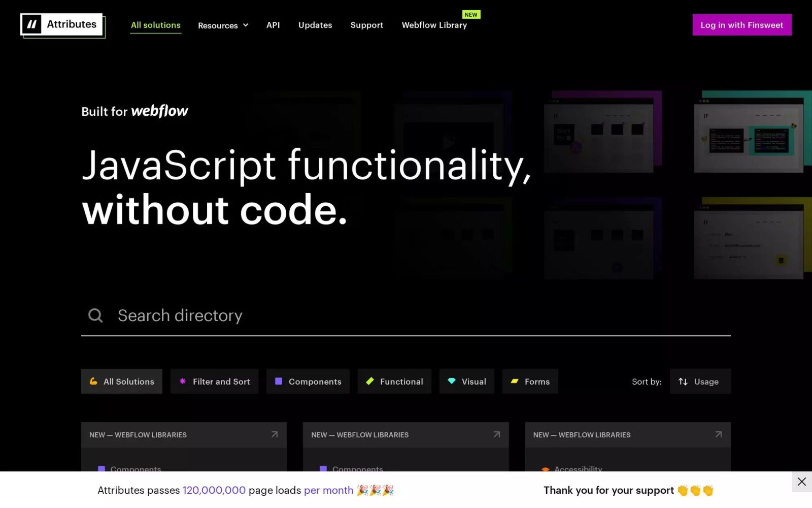812x508 pixels.
Task: Click the 'per month' text in banner
Action: coord(328,490)
